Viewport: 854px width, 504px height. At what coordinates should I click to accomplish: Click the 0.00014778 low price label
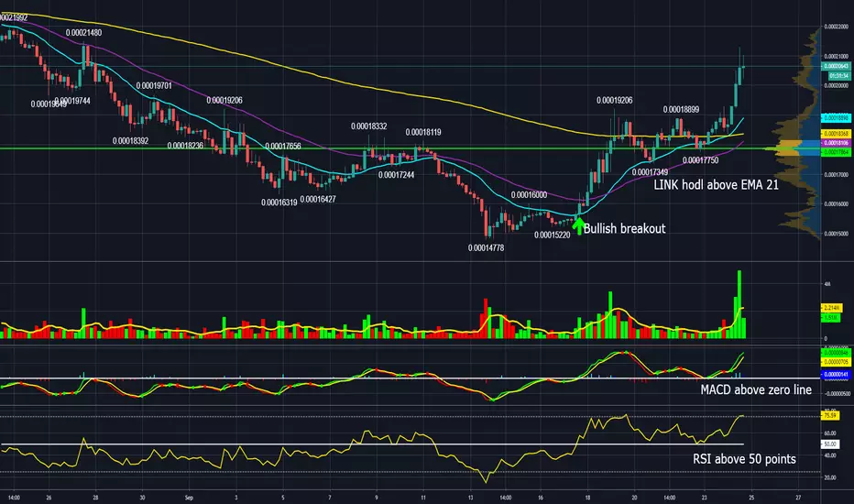click(486, 248)
